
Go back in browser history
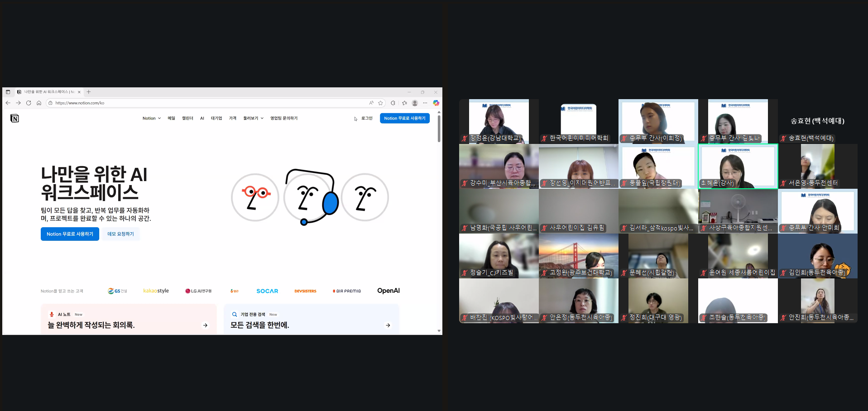click(x=8, y=103)
